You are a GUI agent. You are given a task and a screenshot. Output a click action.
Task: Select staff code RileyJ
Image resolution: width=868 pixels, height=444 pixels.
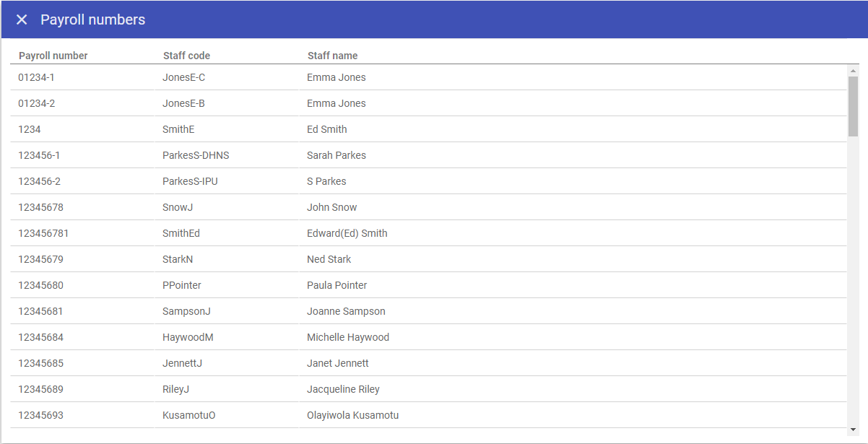(x=175, y=389)
